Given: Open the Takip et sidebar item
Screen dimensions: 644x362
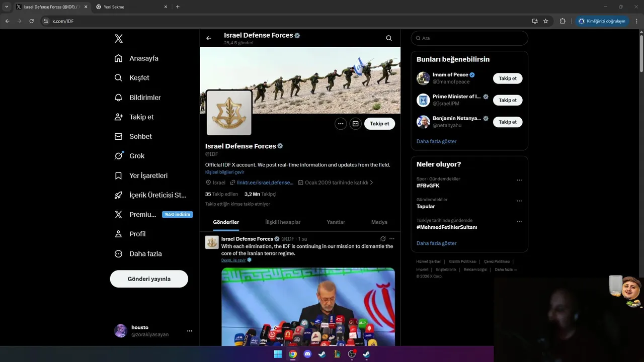Looking at the screenshot, I should 134,117.
